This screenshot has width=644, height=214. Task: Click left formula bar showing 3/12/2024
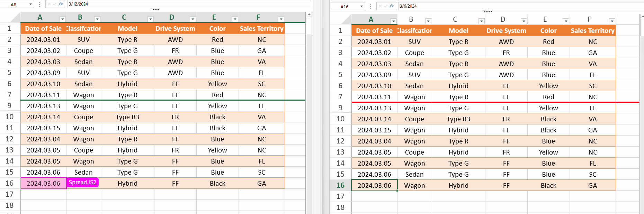(187, 4)
